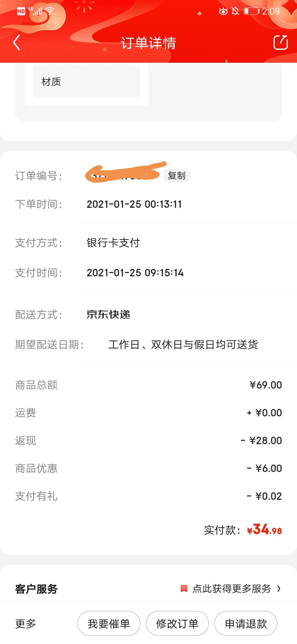
Task: Tap the HD status icon
Action: [21, 11]
